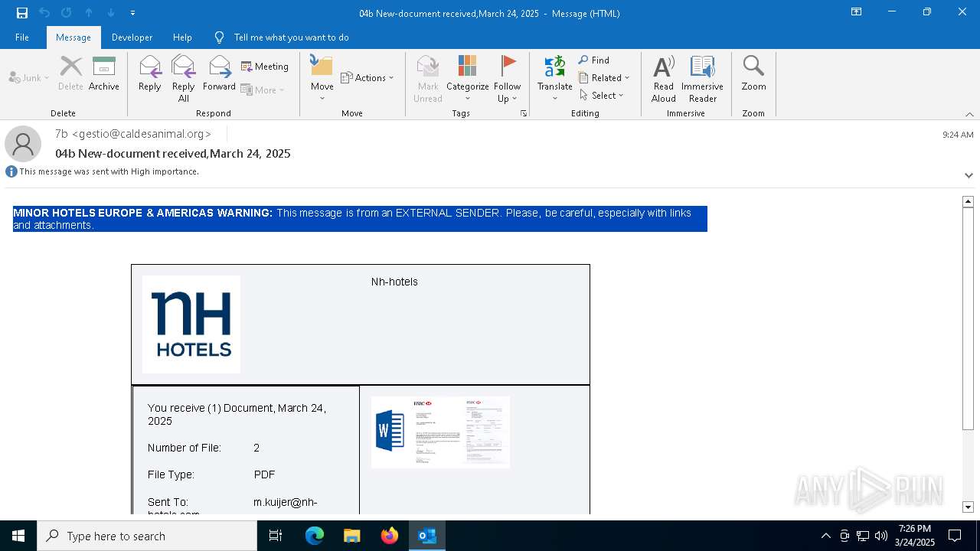Open the Actions dropdown
Image resolution: width=980 pixels, height=551 pixels.
367,77
